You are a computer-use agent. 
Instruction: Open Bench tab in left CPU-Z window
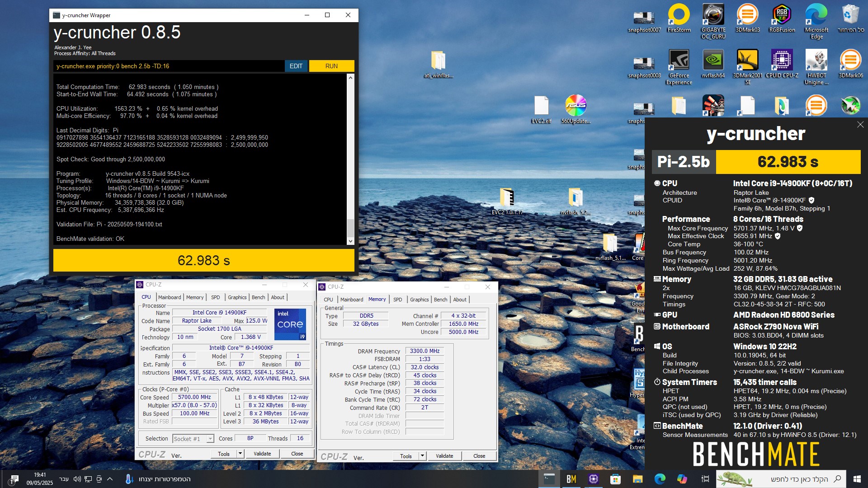click(x=259, y=297)
